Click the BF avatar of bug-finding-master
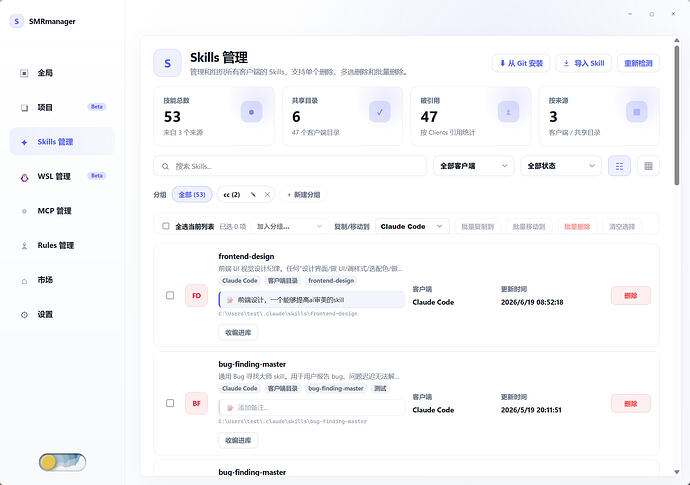The width and height of the screenshot is (690, 485). pyautogui.click(x=196, y=404)
